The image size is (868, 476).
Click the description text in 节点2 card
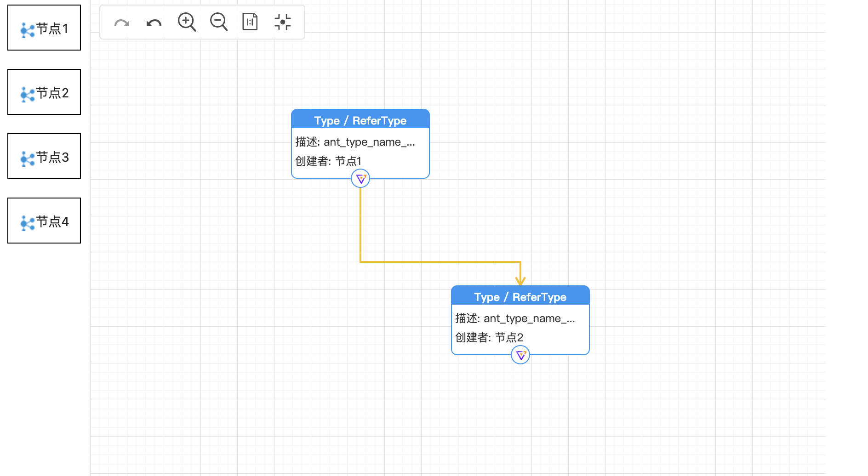pos(515,318)
